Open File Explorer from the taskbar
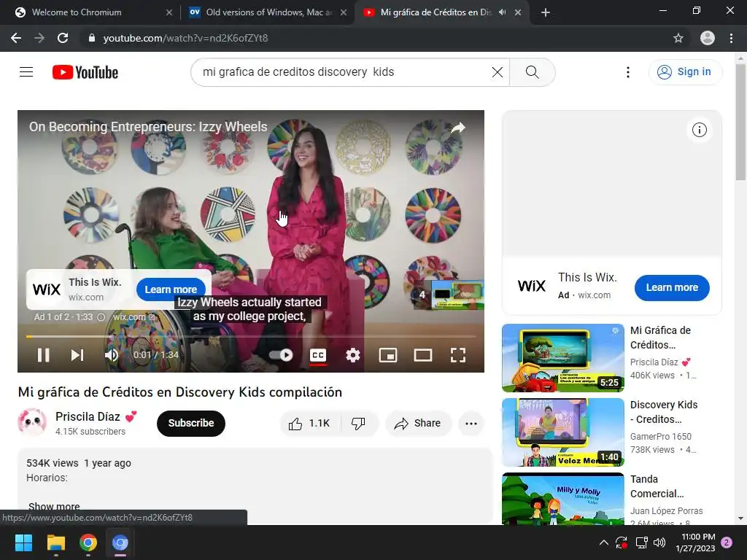The image size is (747, 560). [x=55, y=542]
